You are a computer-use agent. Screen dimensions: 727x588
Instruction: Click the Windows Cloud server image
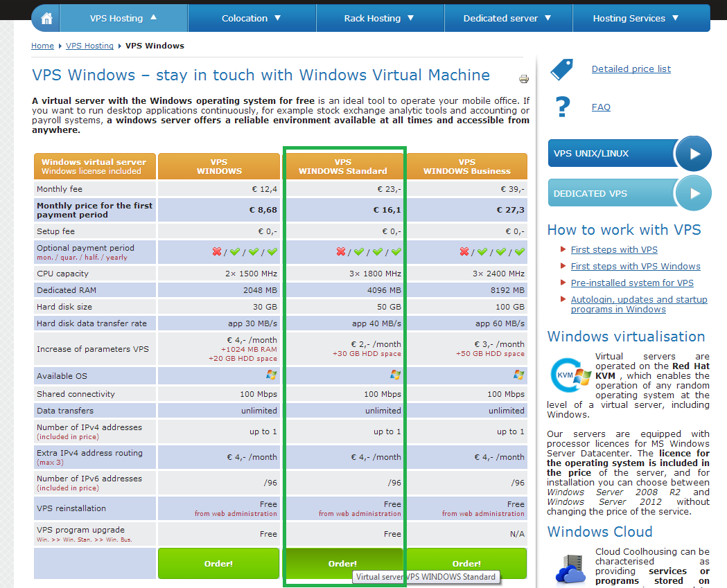tap(571, 569)
